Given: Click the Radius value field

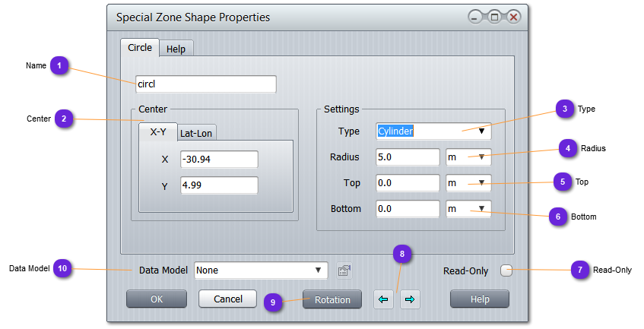Looking at the screenshot, I should (408, 157).
